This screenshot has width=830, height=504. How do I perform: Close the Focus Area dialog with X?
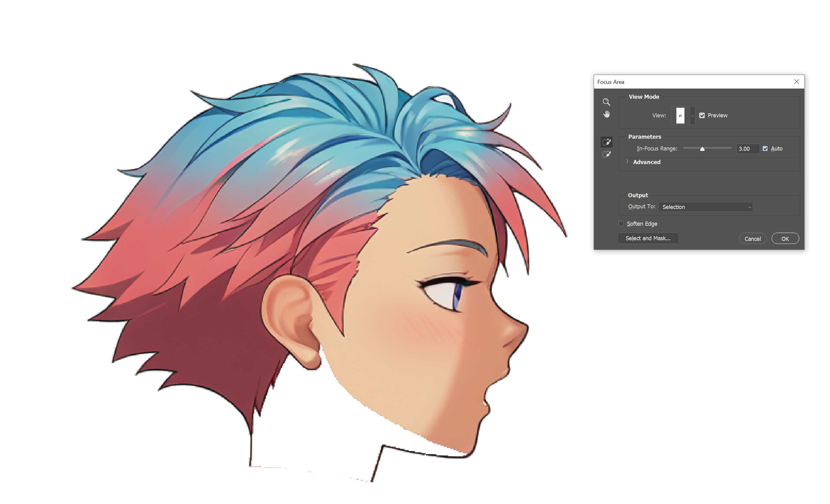point(796,82)
